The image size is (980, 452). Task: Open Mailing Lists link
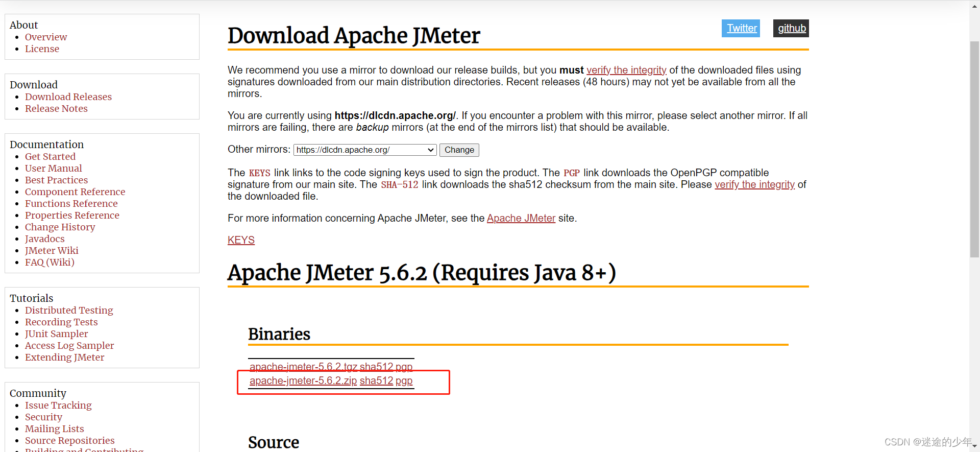[54, 429]
